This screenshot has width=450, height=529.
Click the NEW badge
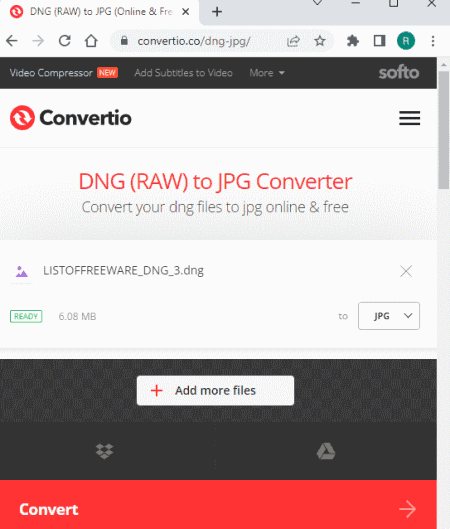pyautogui.click(x=107, y=73)
